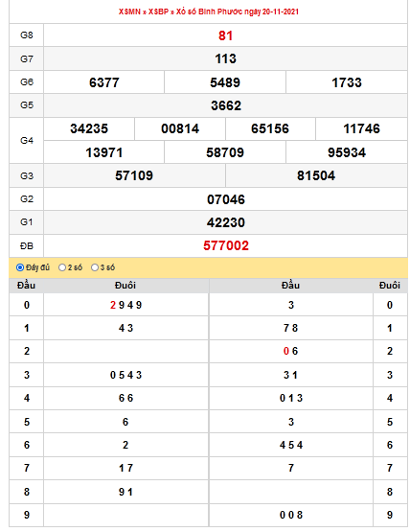Open the XSBP link in the title
Viewport: 410px width, 532px height.
pos(158,12)
